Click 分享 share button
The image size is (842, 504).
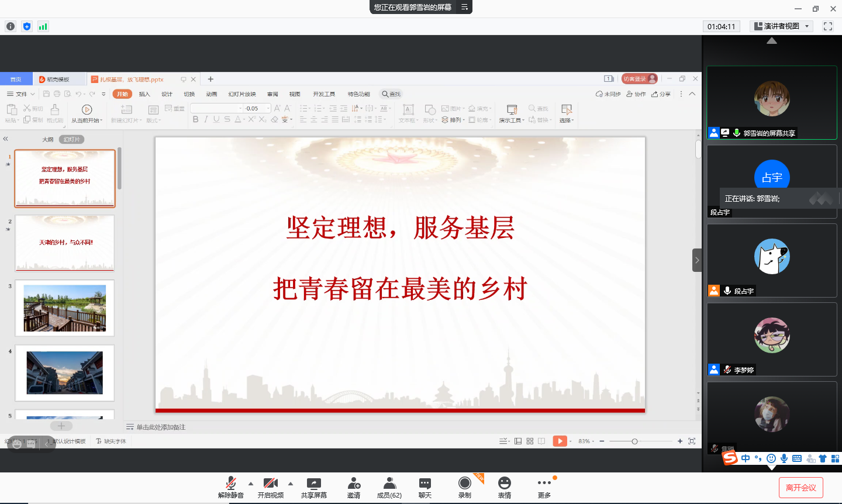point(661,94)
